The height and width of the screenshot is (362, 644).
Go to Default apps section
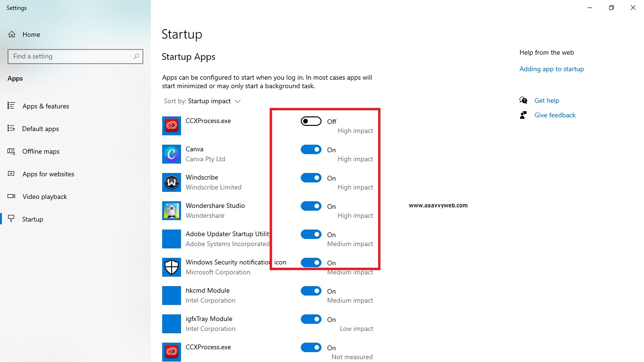[x=40, y=129]
